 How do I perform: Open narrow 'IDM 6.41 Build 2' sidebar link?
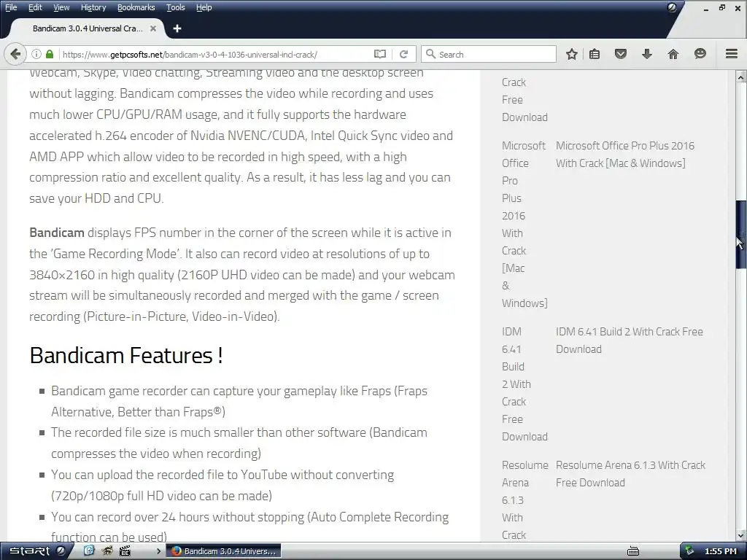coord(525,384)
